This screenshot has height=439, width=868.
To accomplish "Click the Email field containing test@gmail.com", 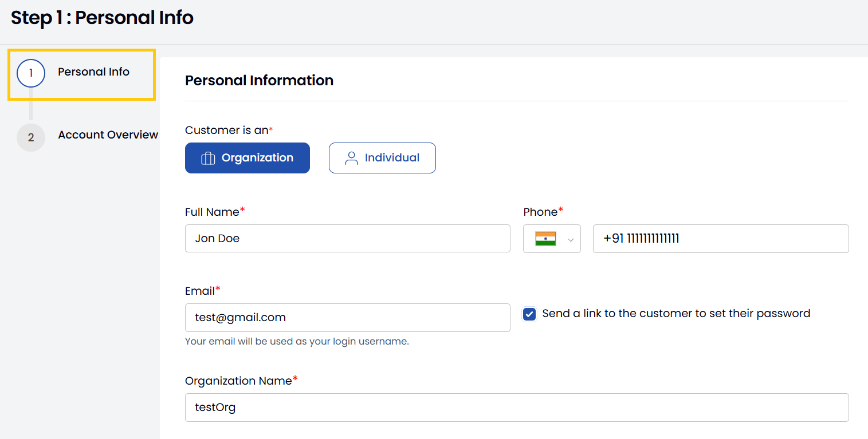I will (x=347, y=318).
